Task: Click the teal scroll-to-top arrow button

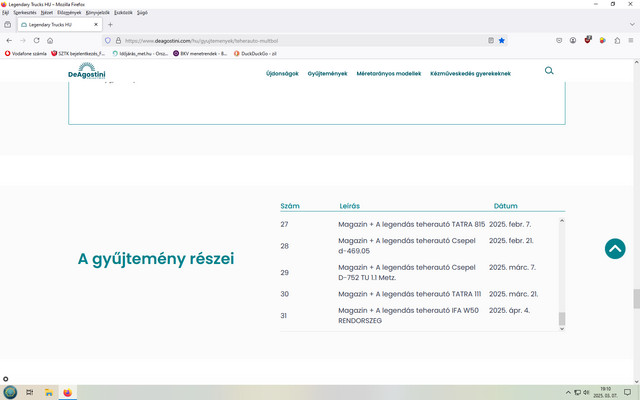Action: click(615, 249)
